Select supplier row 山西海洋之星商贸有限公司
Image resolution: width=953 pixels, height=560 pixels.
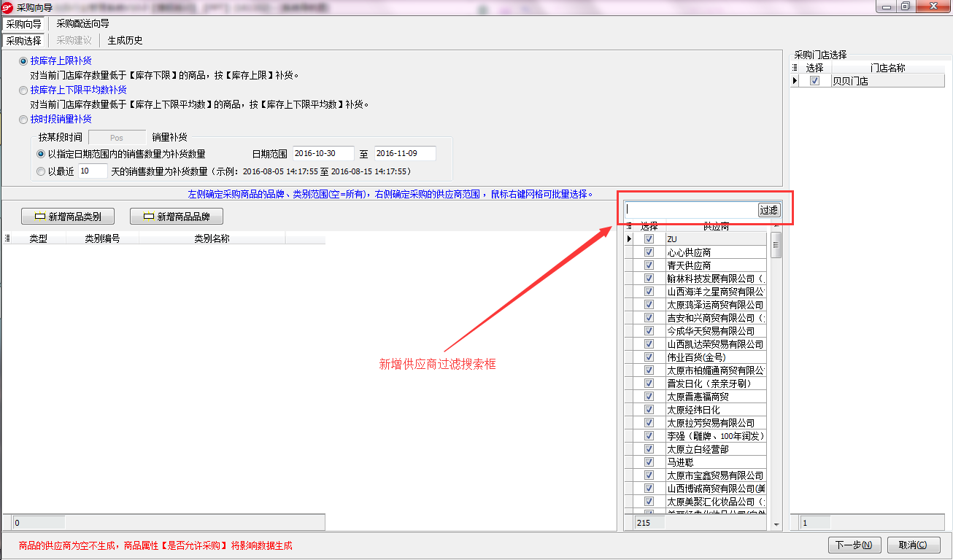point(715,292)
